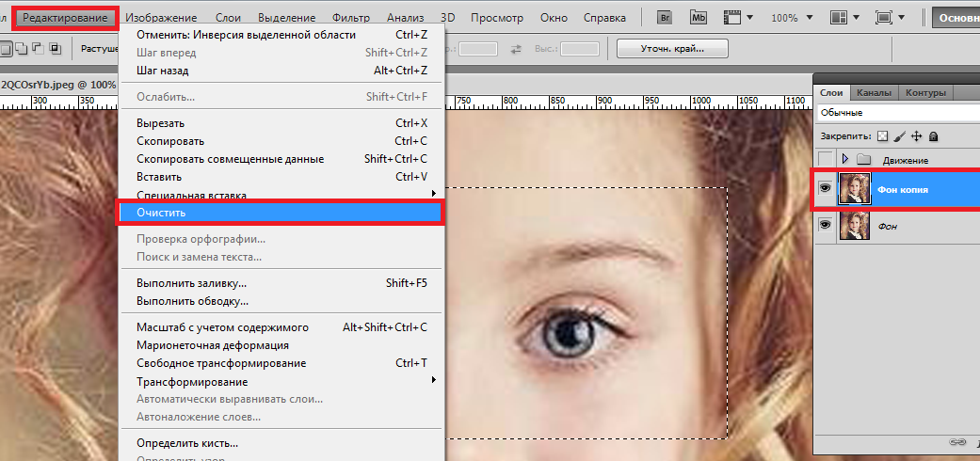
Task: Choose Свободное трансформирование
Action: (281, 363)
